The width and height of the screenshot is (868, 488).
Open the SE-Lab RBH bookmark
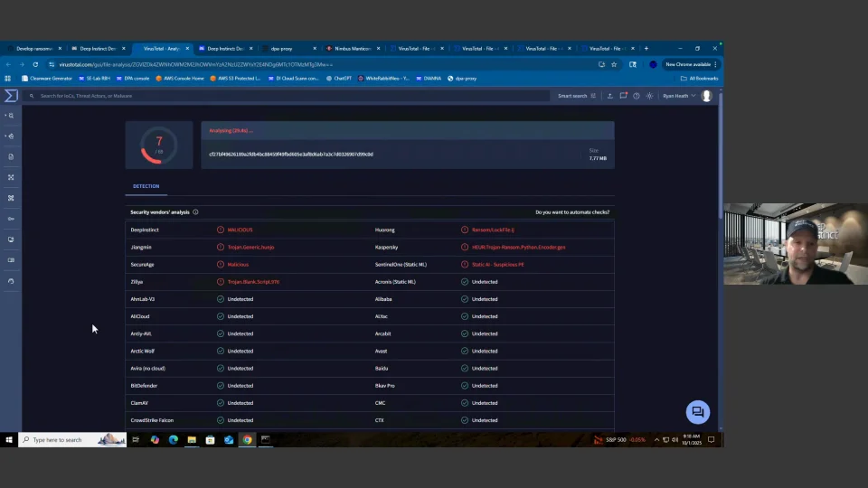coord(94,79)
